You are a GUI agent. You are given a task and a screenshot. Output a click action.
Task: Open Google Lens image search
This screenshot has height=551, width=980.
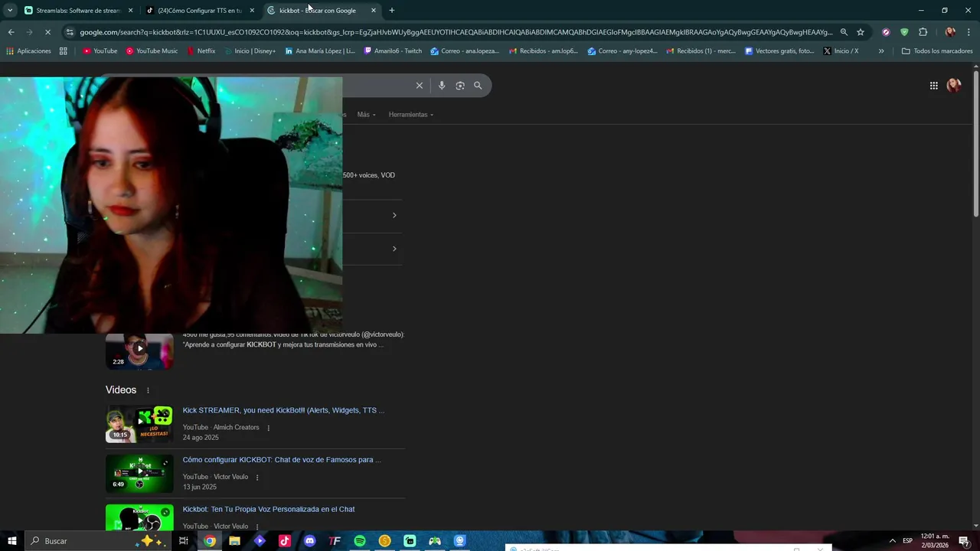pyautogui.click(x=460, y=86)
